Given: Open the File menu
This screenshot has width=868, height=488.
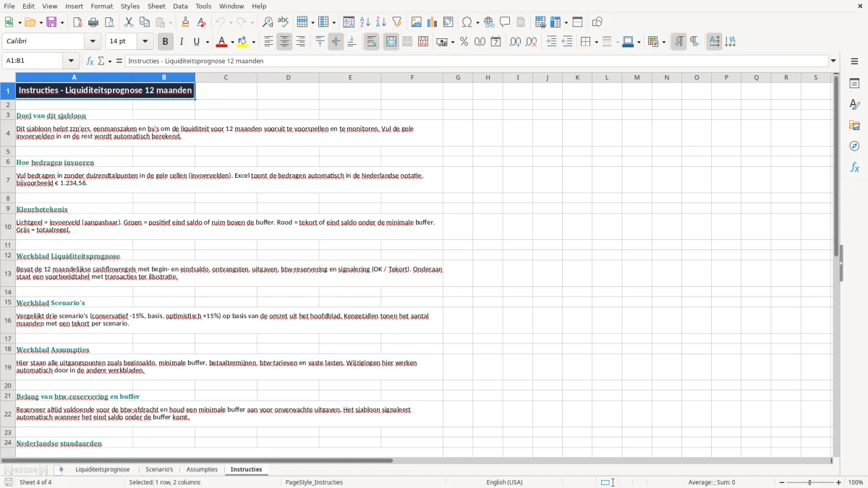Looking at the screenshot, I should point(9,6).
